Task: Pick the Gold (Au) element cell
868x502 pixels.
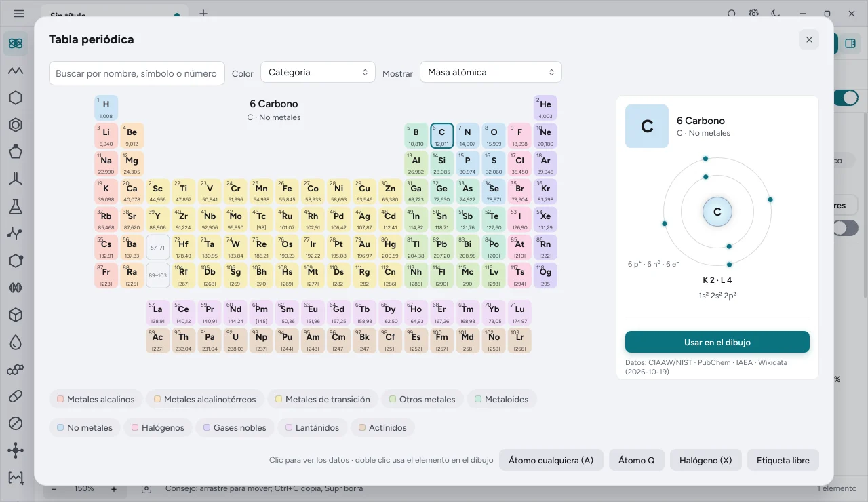Action: pyautogui.click(x=365, y=248)
